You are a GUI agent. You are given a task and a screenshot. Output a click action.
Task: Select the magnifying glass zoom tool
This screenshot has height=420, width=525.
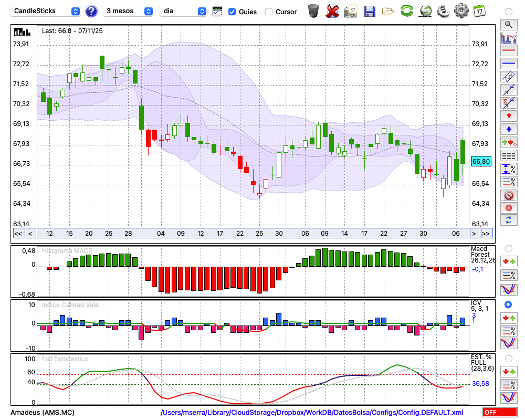[509, 25]
